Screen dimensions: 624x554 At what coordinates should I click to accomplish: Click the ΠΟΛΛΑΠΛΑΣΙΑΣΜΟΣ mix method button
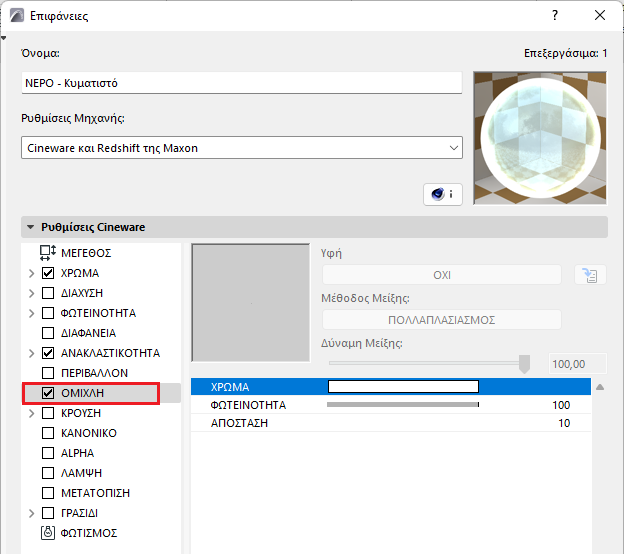pos(442,320)
